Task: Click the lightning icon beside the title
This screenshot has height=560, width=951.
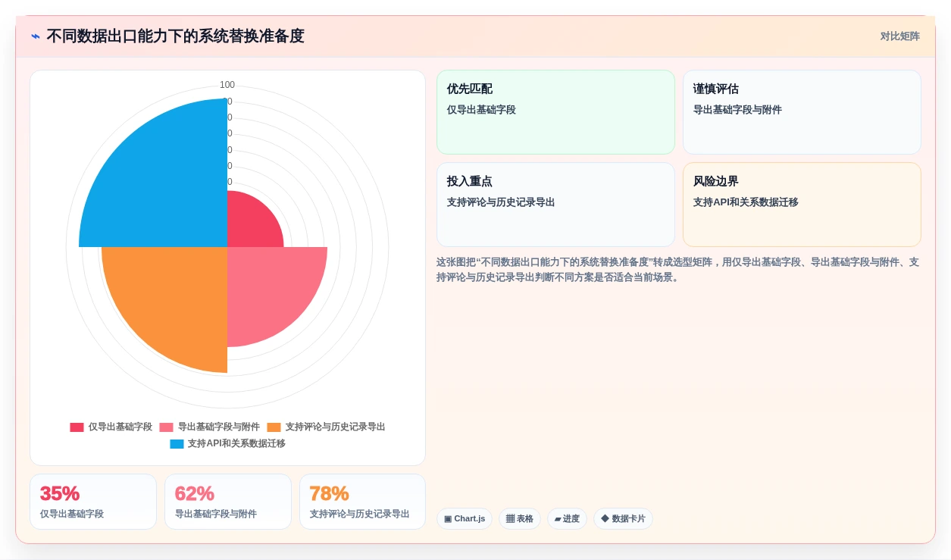Action: 36,36
